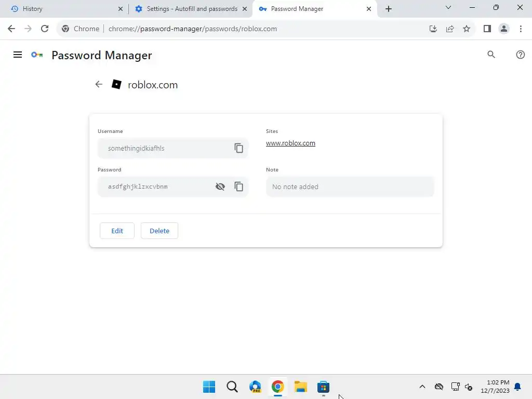Click the muted volume tray icon
This screenshot has height=399, width=532.
pos(469,387)
